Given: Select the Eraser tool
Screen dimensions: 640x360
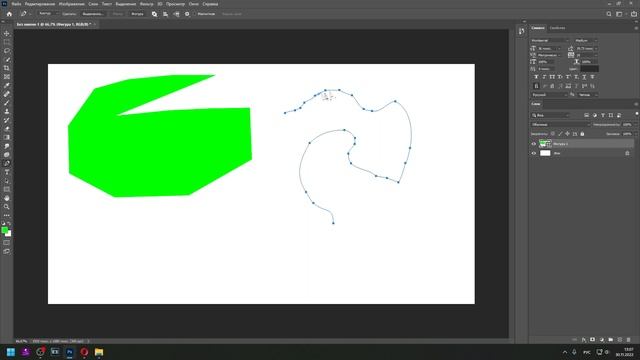Looking at the screenshot, I should click(x=7, y=129).
